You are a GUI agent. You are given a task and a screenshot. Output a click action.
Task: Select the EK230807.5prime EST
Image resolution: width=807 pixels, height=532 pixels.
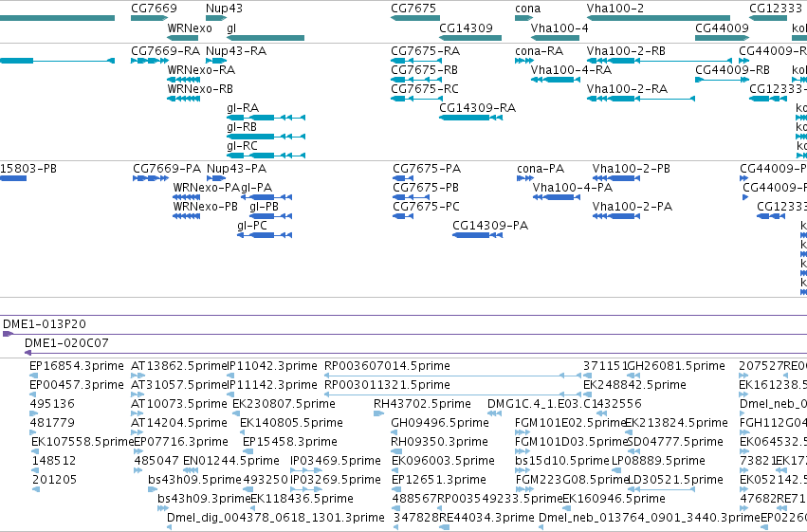point(237,414)
